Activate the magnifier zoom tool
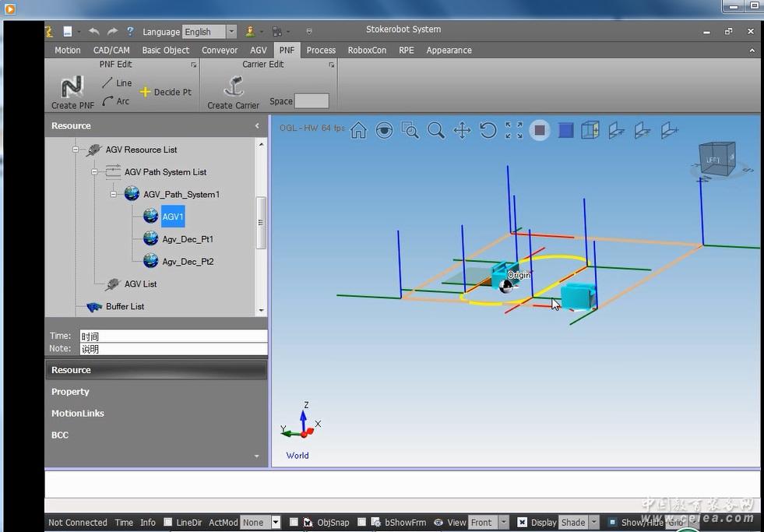This screenshot has height=532, width=764. tap(436, 131)
